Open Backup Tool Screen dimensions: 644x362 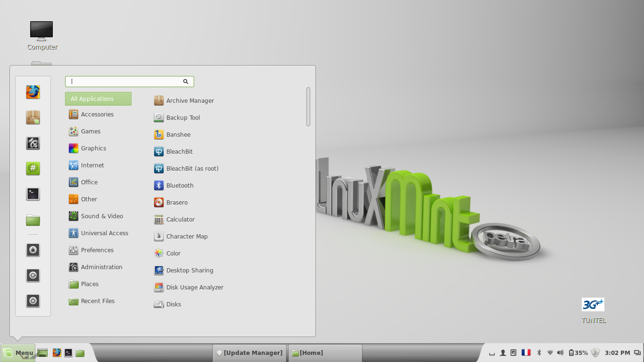(x=184, y=117)
